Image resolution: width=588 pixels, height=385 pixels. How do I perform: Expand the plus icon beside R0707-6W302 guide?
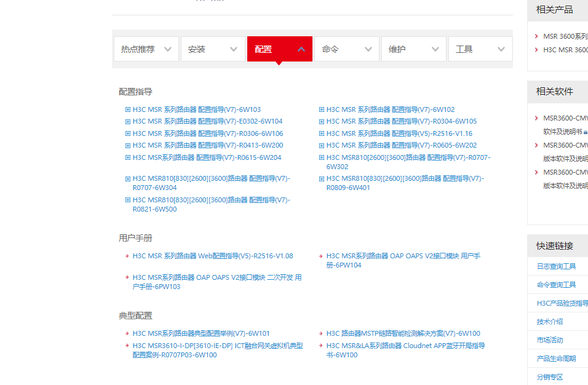tap(322, 157)
